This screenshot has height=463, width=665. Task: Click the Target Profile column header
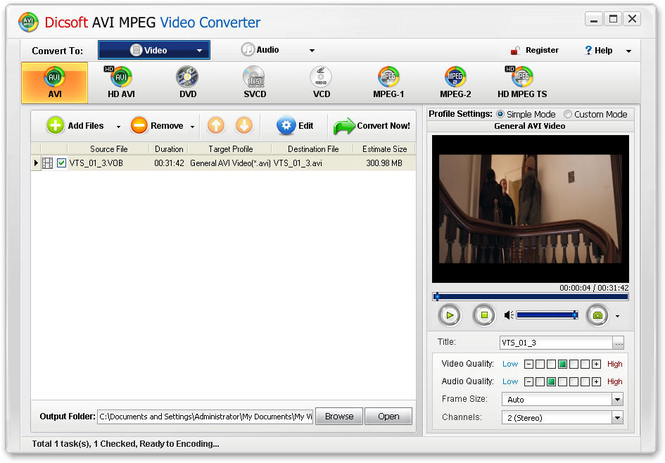click(x=230, y=149)
